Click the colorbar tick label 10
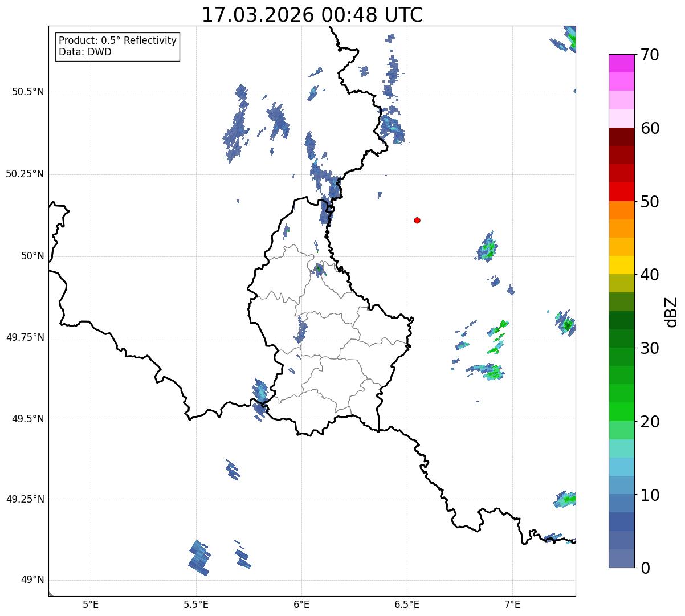The height and width of the screenshot is (616, 685). [x=650, y=495]
